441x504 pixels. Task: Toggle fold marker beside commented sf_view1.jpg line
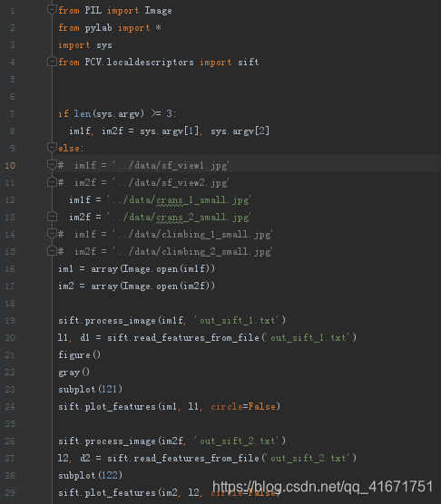tap(52, 165)
